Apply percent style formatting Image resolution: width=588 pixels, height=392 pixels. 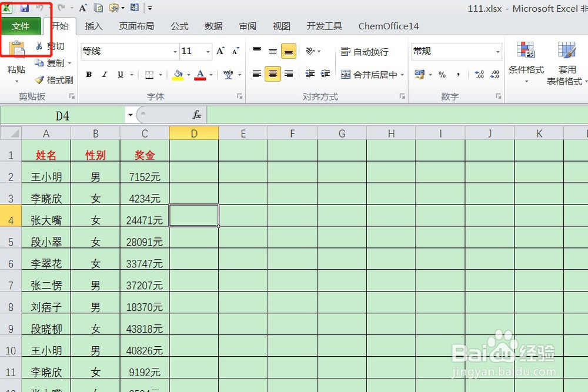coord(442,75)
